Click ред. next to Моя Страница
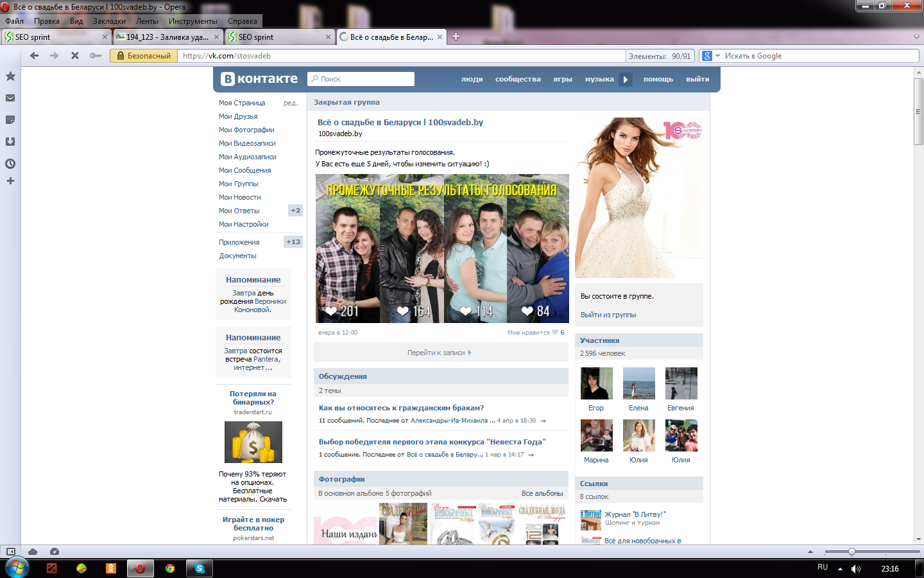This screenshot has height=578, width=924. pyautogui.click(x=291, y=103)
